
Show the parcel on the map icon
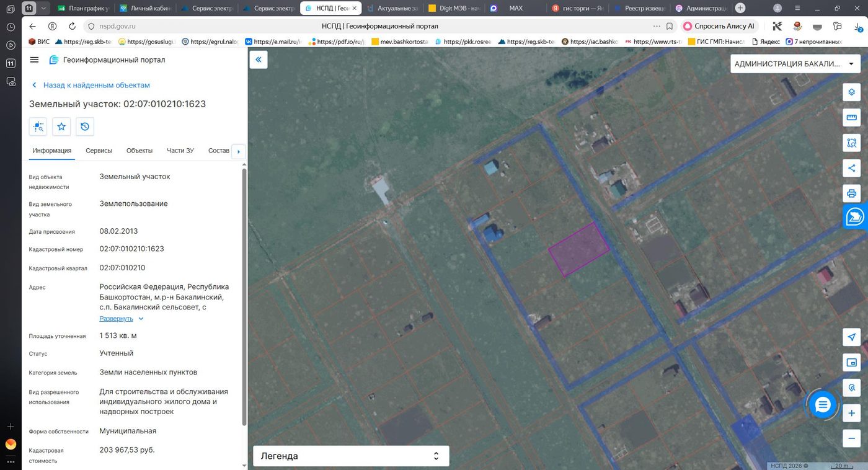coord(38,126)
